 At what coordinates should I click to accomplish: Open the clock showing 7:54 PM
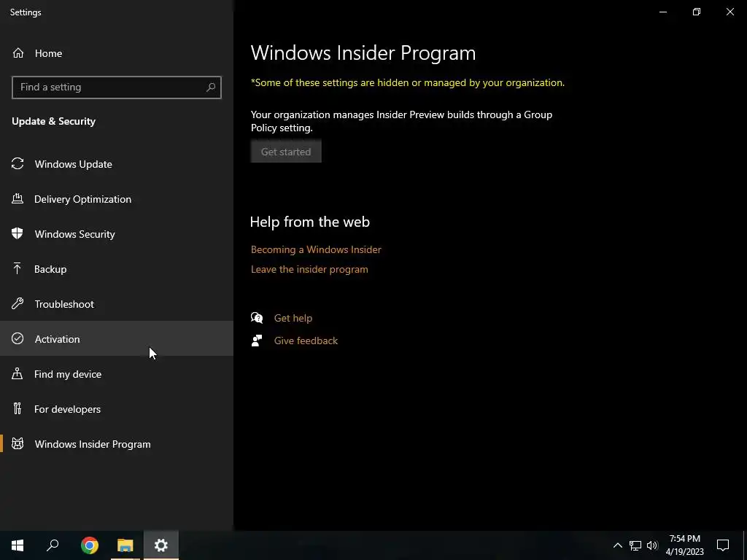pyautogui.click(x=684, y=545)
